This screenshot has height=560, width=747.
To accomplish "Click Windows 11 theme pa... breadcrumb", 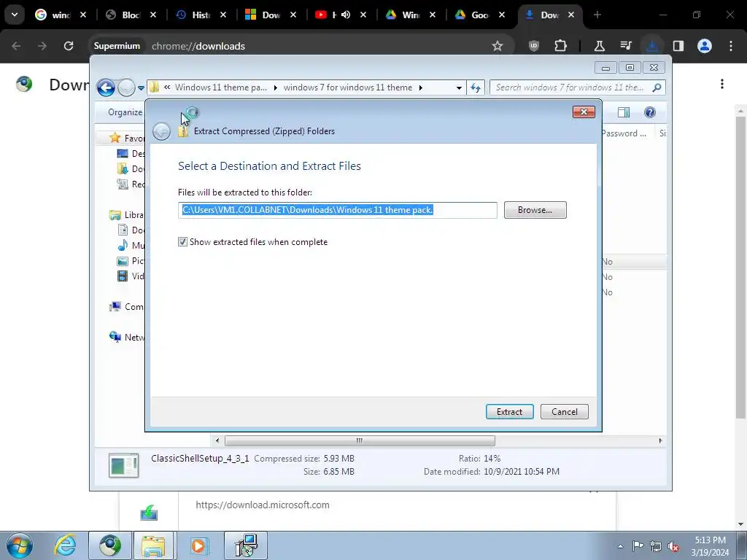I will pyautogui.click(x=220, y=87).
